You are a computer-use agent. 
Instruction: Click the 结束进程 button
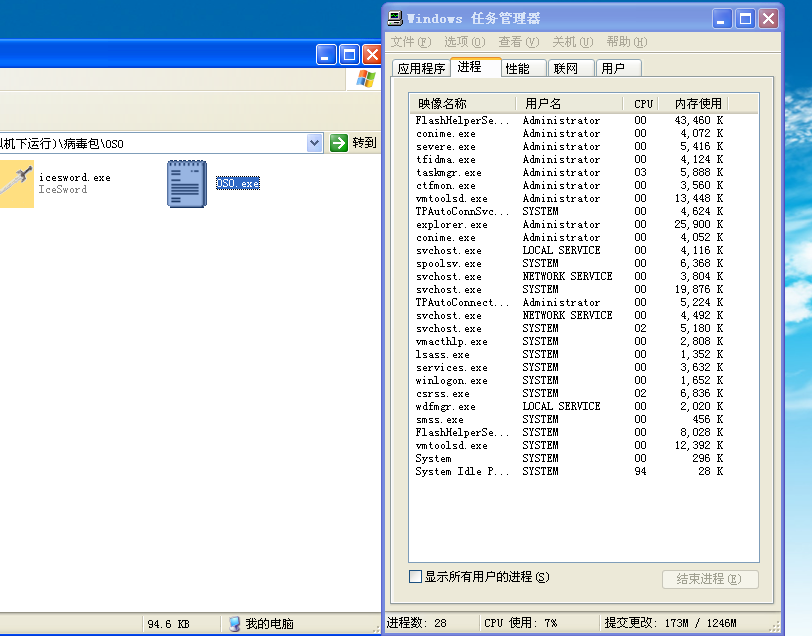(x=710, y=579)
